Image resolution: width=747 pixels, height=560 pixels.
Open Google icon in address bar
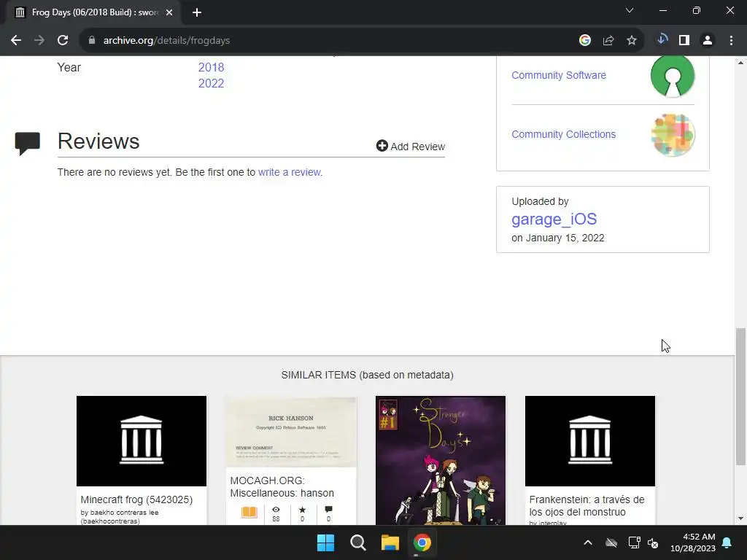click(585, 41)
